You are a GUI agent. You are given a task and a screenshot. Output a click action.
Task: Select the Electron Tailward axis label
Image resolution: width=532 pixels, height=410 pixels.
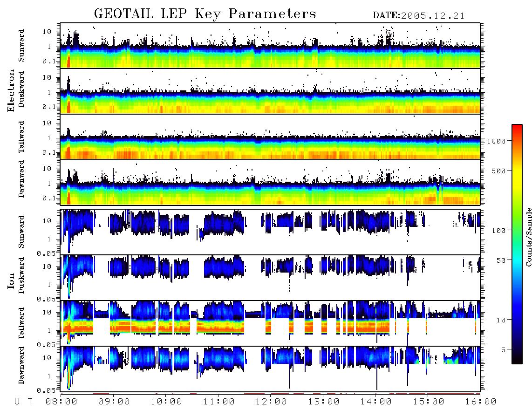pyautogui.click(x=21, y=137)
